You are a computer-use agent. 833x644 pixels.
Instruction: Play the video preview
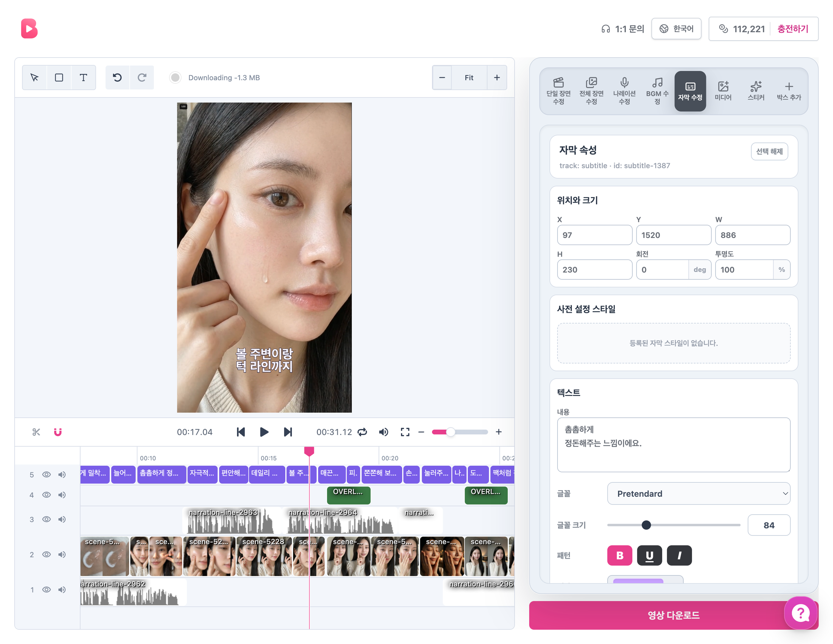pos(264,432)
